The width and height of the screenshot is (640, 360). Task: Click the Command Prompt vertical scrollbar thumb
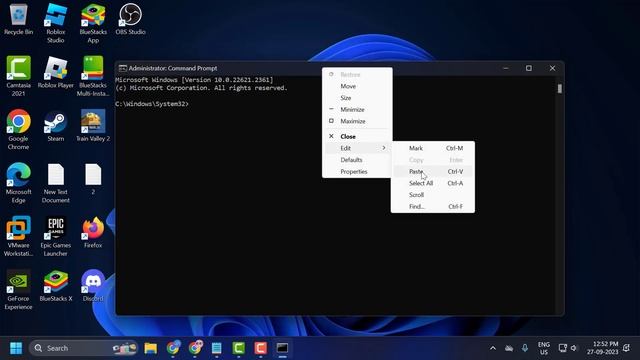560,89
